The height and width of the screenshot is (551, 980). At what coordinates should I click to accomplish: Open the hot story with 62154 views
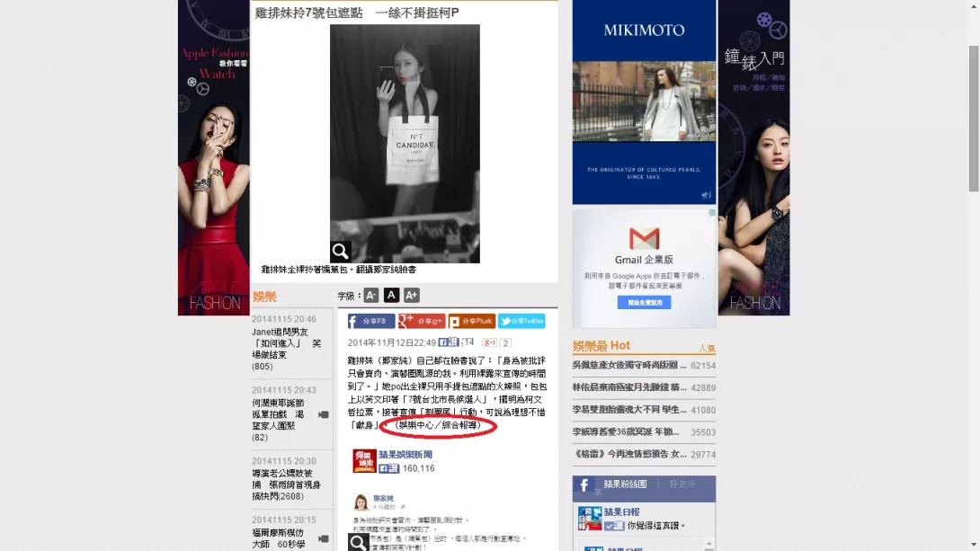click(629, 365)
